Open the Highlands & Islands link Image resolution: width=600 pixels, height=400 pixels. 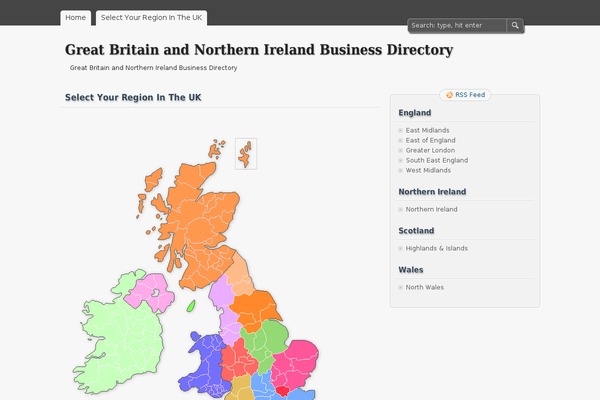[x=437, y=248]
